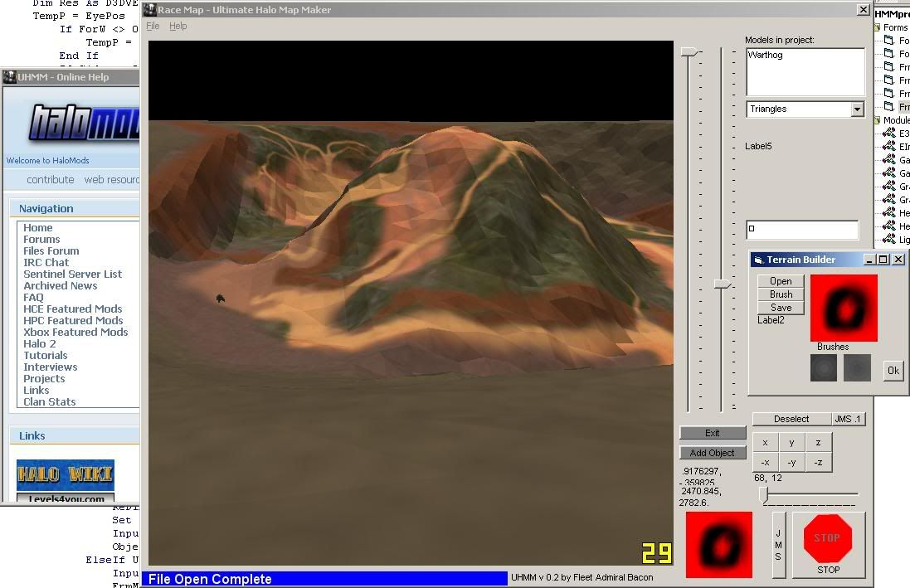Open the FAQ link
910x588 pixels.
pyautogui.click(x=33, y=297)
